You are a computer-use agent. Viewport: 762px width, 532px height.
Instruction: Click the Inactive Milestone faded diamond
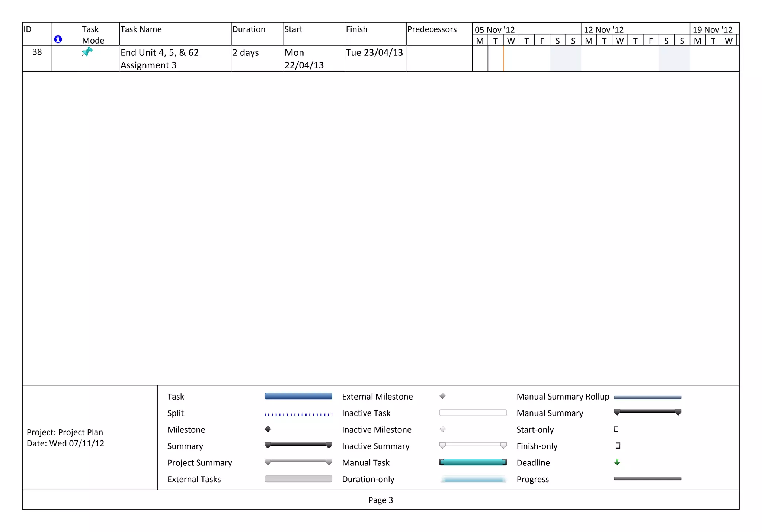coord(442,429)
